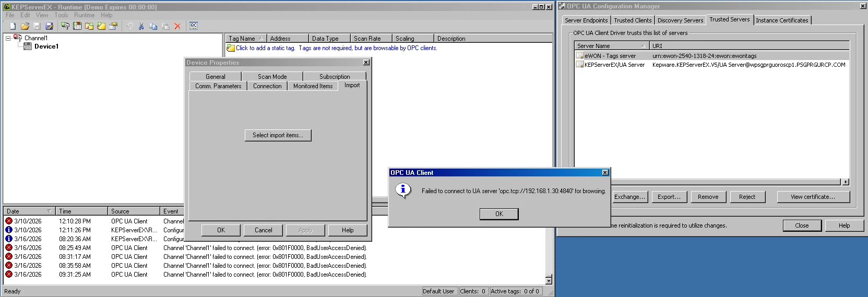This screenshot has height=297, width=868.
Task: Click the static tag icon in the tag list
Action: tap(231, 48)
